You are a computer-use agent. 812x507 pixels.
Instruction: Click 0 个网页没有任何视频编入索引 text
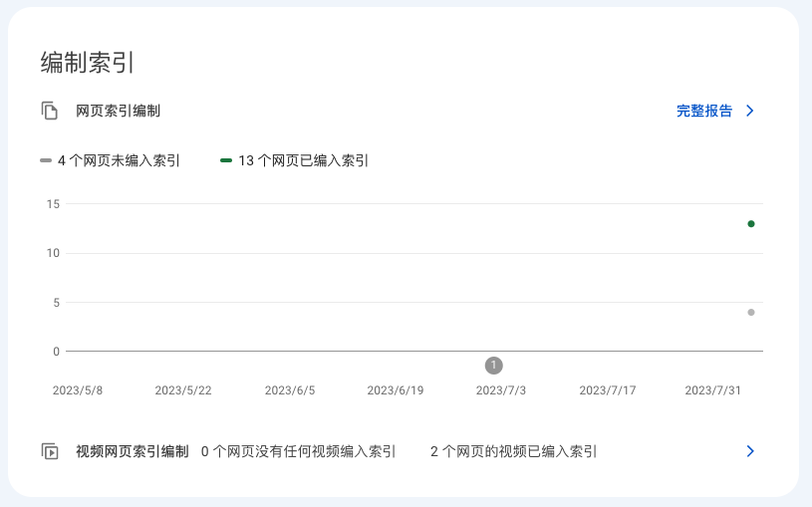pyautogui.click(x=298, y=451)
